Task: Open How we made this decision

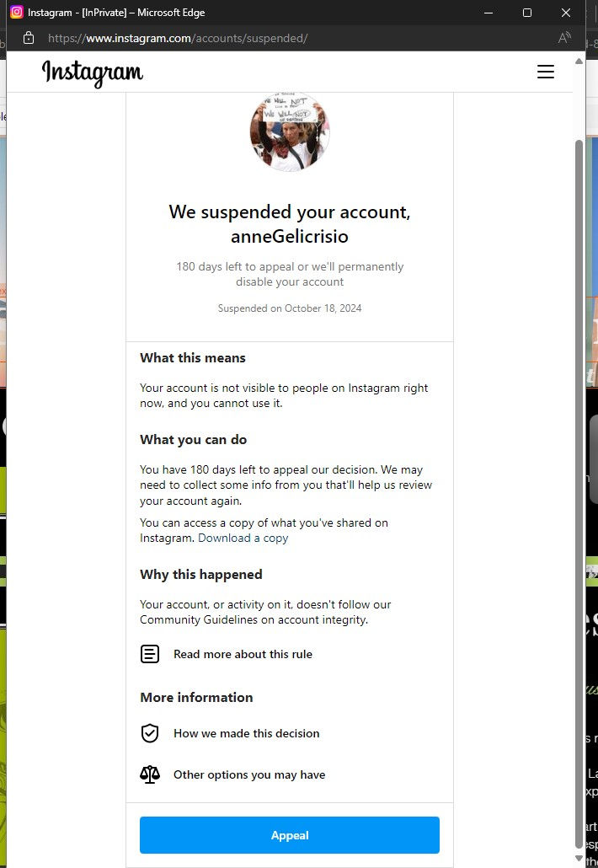Action: (247, 733)
